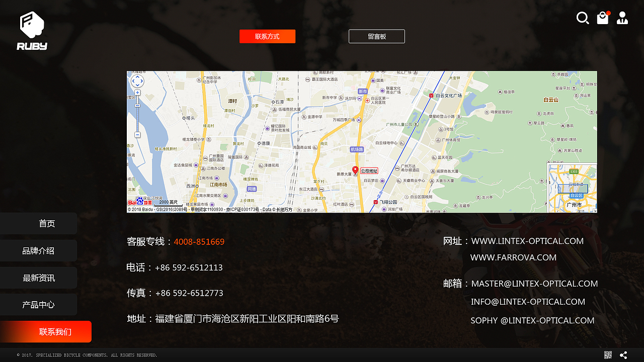Open the search icon

click(x=583, y=18)
